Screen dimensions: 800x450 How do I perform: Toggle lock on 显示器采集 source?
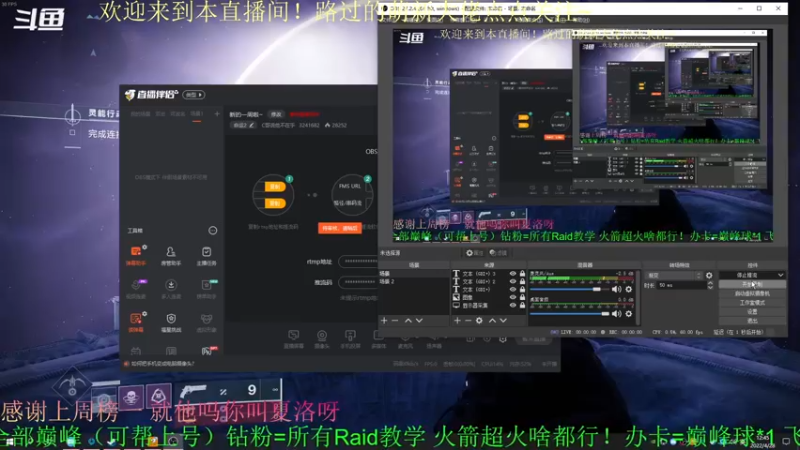pos(522,305)
